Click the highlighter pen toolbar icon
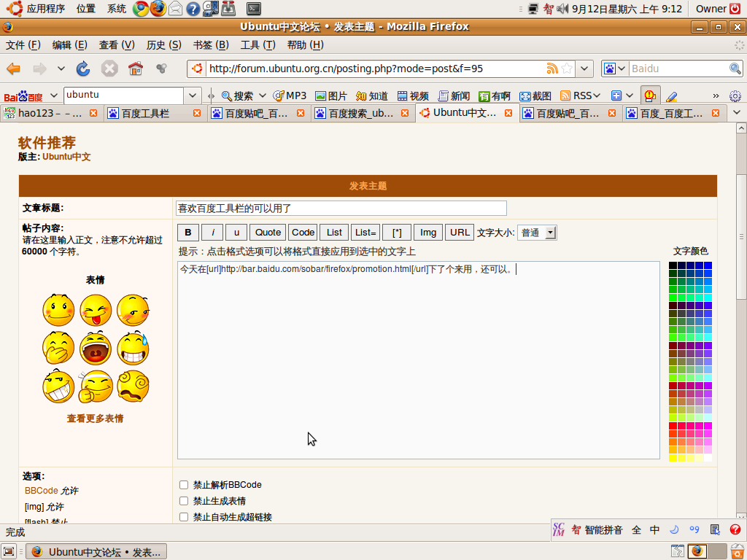The image size is (747, 560). (672, 96)
